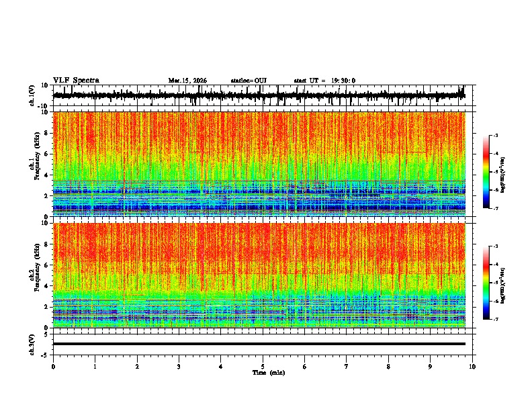532x411 pixels.
Task: Click time axis tick label "5"
Action: [x=263, y=367]
